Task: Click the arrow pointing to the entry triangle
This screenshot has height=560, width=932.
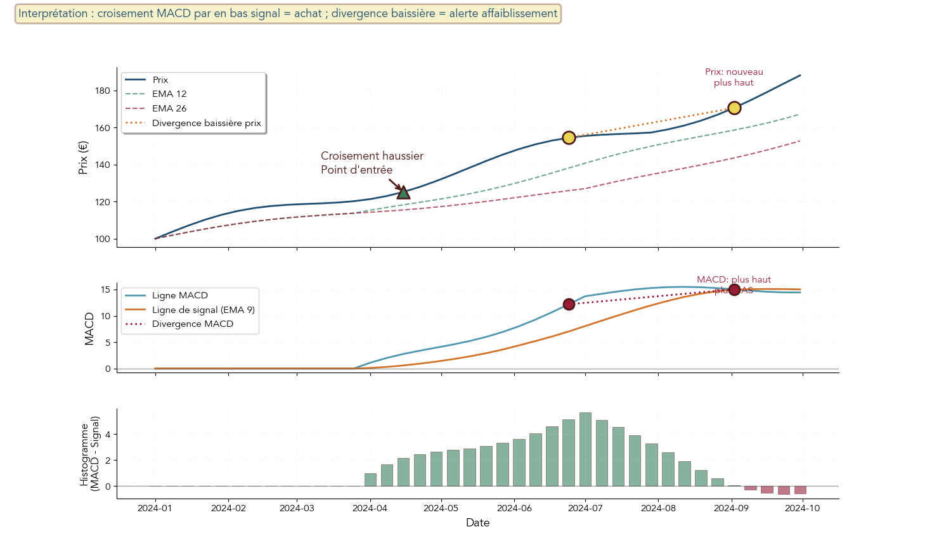Action: (395, 184)
